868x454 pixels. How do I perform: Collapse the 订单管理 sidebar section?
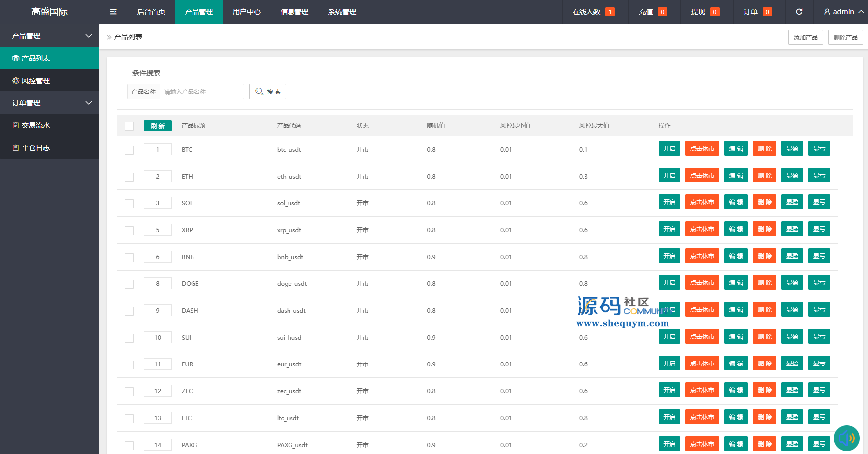[x=89, y=103]
